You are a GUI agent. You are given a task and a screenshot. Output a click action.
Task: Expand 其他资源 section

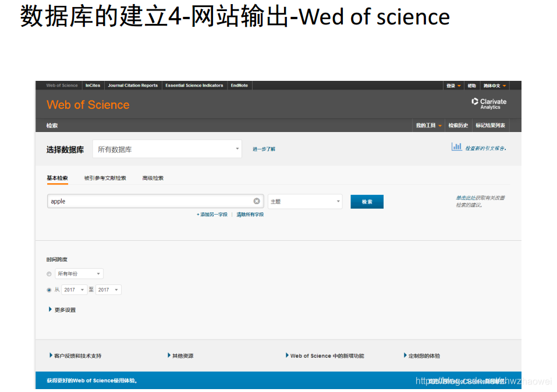pyautogui.click(x=180, y=355)
